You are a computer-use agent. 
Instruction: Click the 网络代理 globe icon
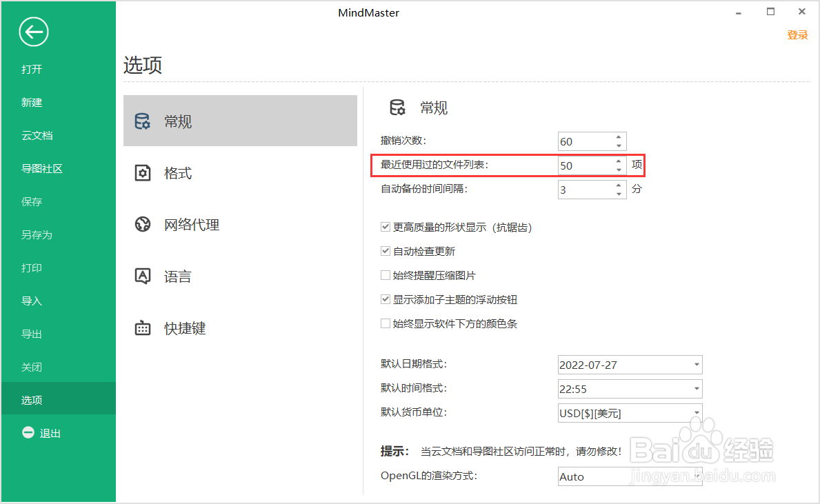pyautogui.click(x=142, y=224)
